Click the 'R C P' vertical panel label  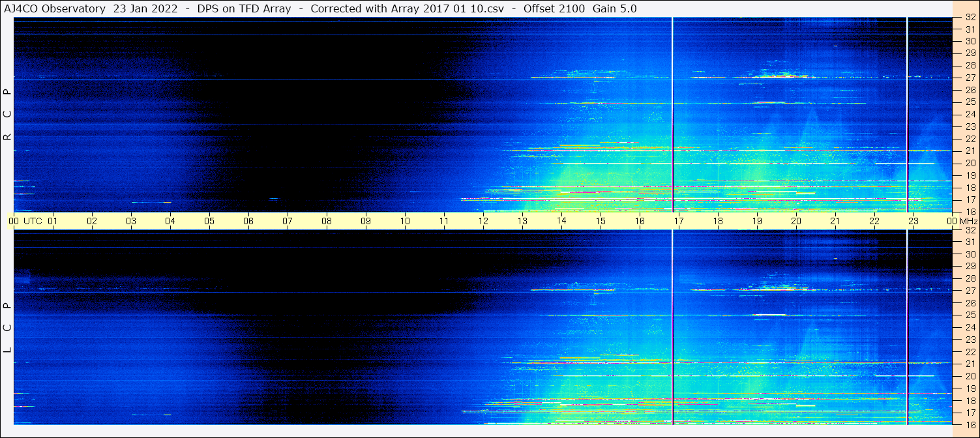click(x=8, y=115)
